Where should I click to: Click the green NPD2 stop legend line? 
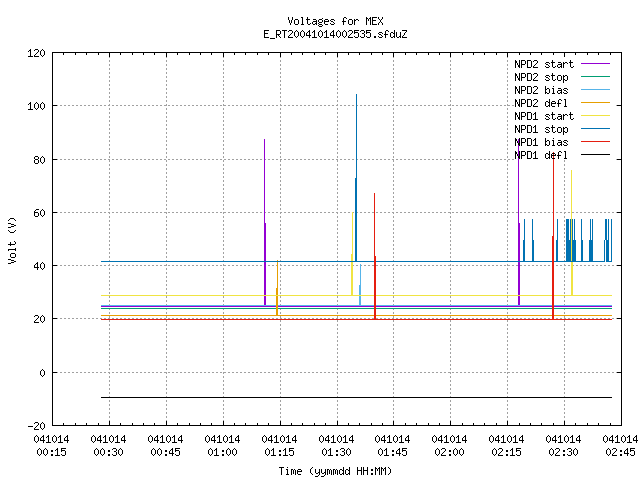[596, 76]
